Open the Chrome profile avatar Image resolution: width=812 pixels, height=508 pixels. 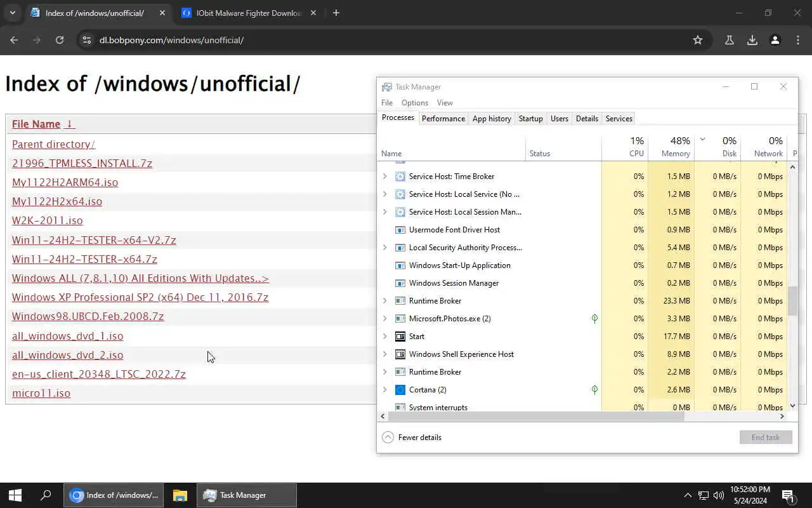775,40
